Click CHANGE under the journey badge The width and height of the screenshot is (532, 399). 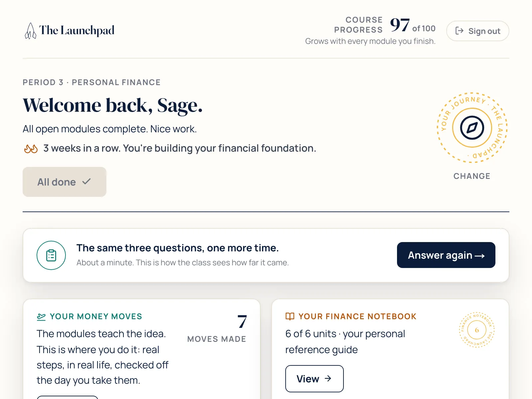pyautogui.click(x=472, y=176)
